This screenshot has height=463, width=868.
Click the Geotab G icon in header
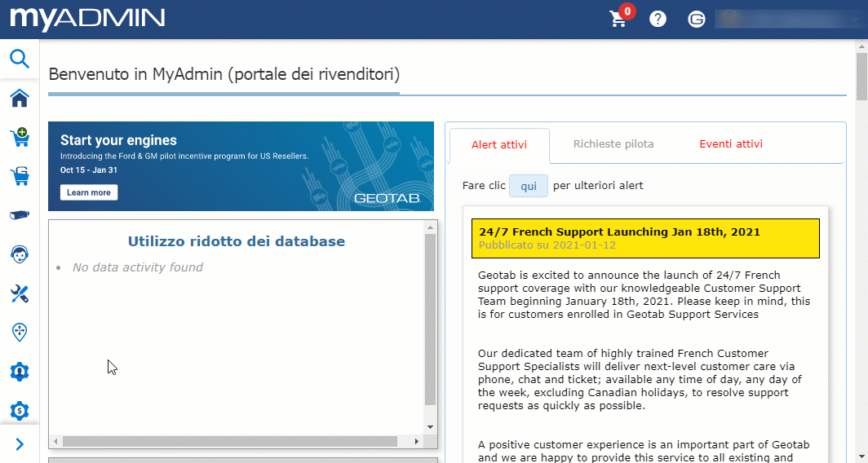697,20
